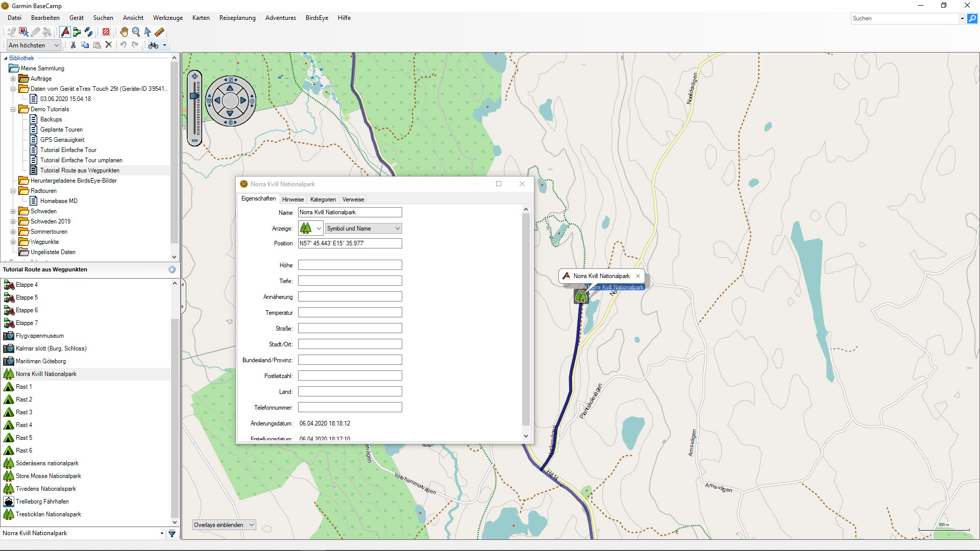Expand the Wegpunkte folder
Image resolution: width=980 pixels, height=551 pixels.
pos(13,242)
